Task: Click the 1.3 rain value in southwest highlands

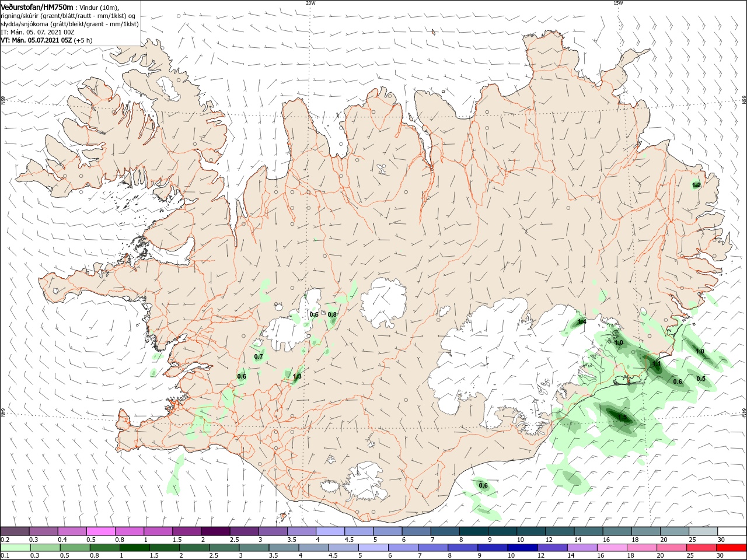Action: point(297,377)
